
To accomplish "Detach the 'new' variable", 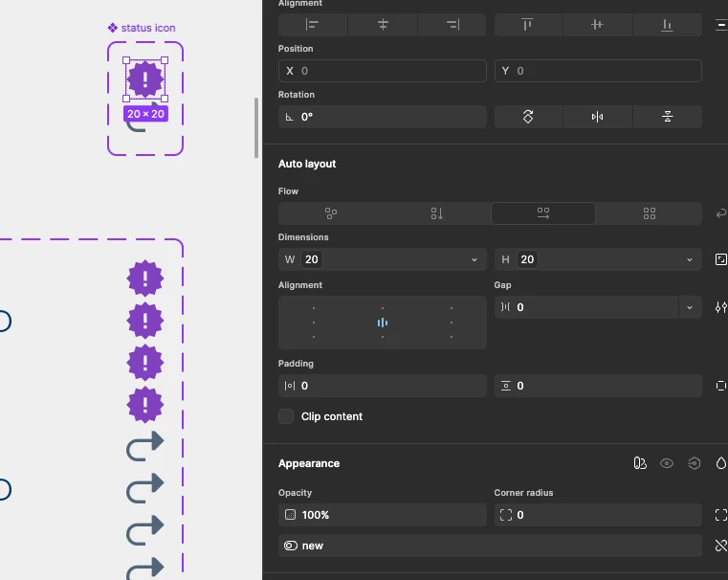I will [721, 546].
